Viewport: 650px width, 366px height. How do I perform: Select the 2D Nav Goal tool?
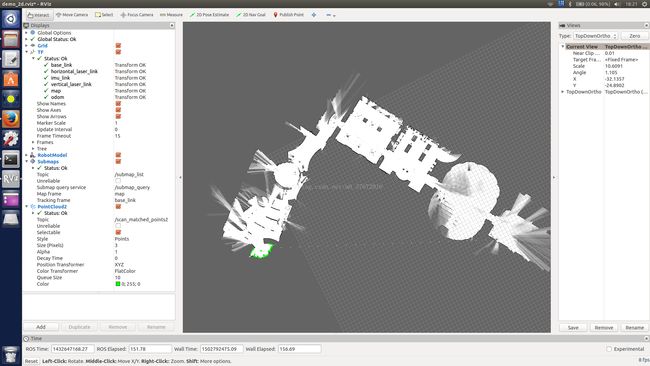point(251,15)
